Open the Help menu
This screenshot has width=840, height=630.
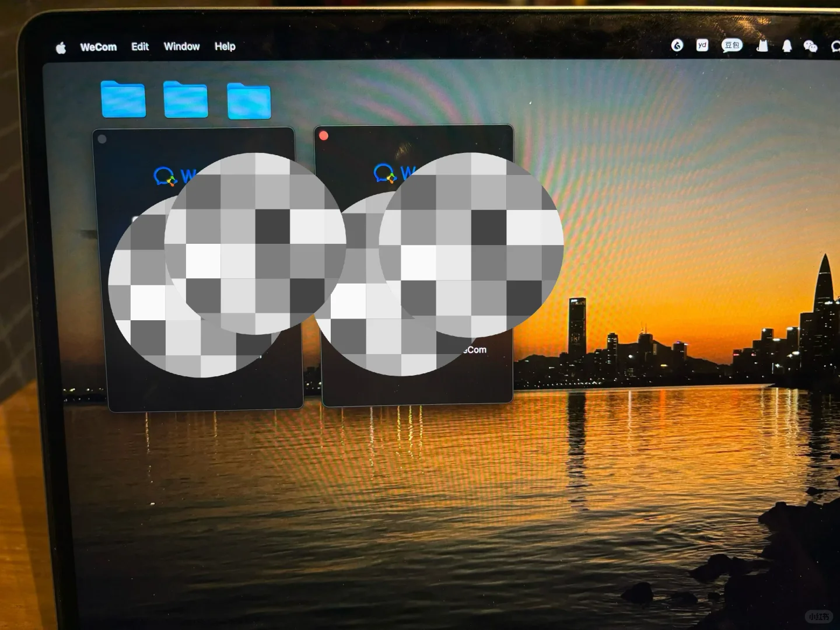point(225,46)
